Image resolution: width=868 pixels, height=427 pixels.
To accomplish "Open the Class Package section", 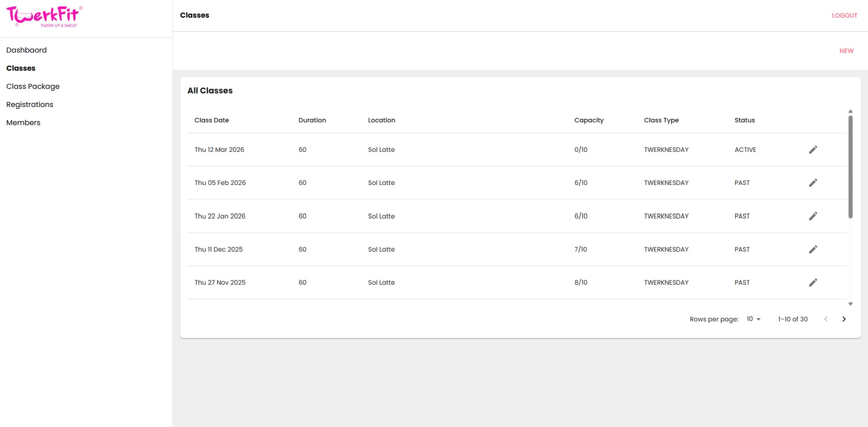I will (33, 86).
